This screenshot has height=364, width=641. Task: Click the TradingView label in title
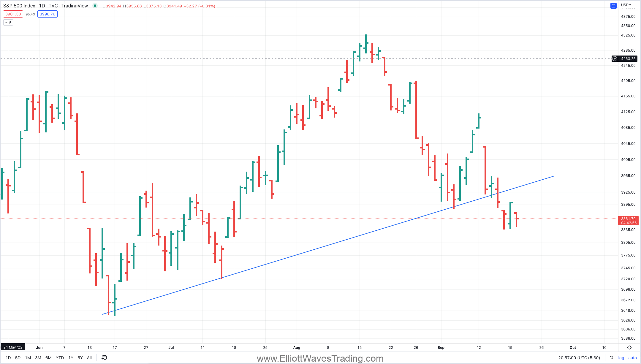pos(75,6)
